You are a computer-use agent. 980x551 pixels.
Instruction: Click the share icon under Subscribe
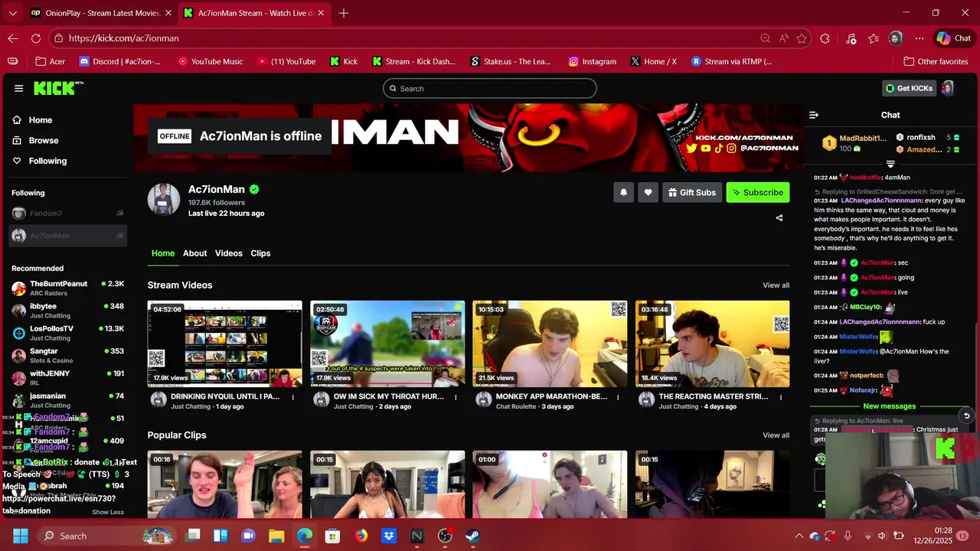click(x=779, y=218)
